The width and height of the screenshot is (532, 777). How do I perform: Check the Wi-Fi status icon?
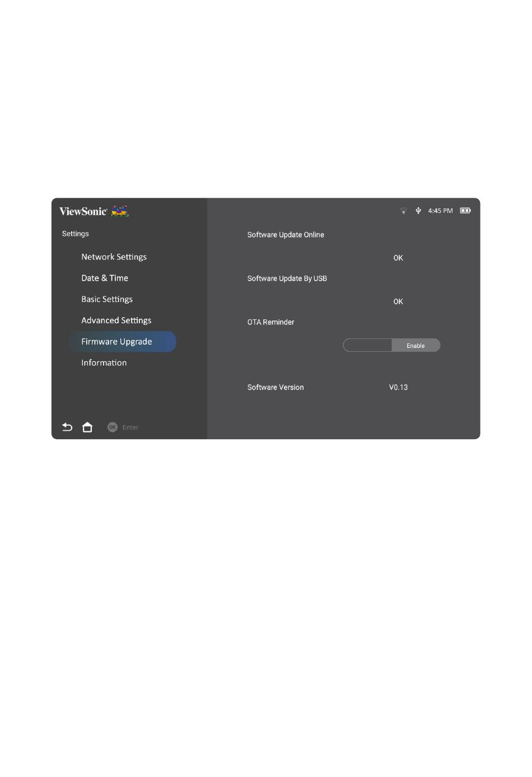(x=403, y=211)
